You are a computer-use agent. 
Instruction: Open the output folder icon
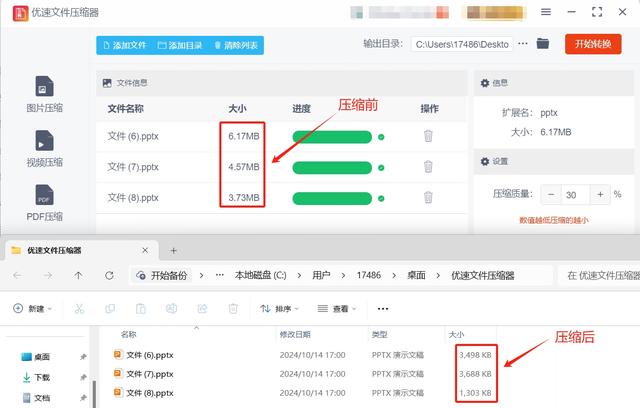pyautogui.click(x=542, y=43)
